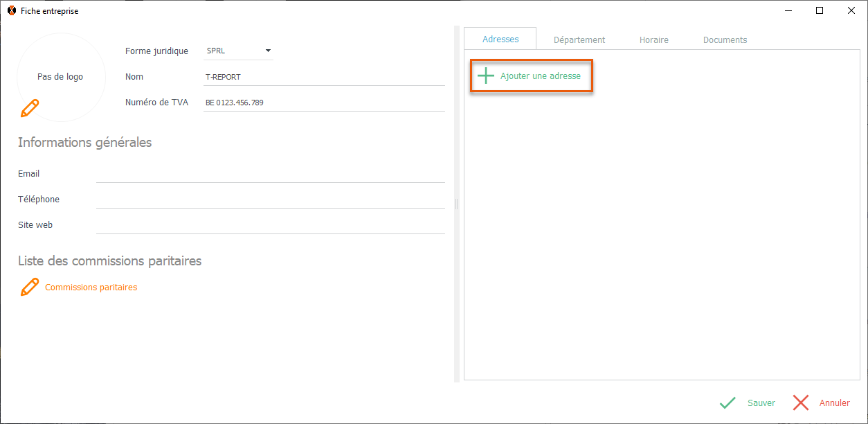The image size is (868, 424).
Task: Click the Ajouter une adresse link
Action: tap(541, 76)
